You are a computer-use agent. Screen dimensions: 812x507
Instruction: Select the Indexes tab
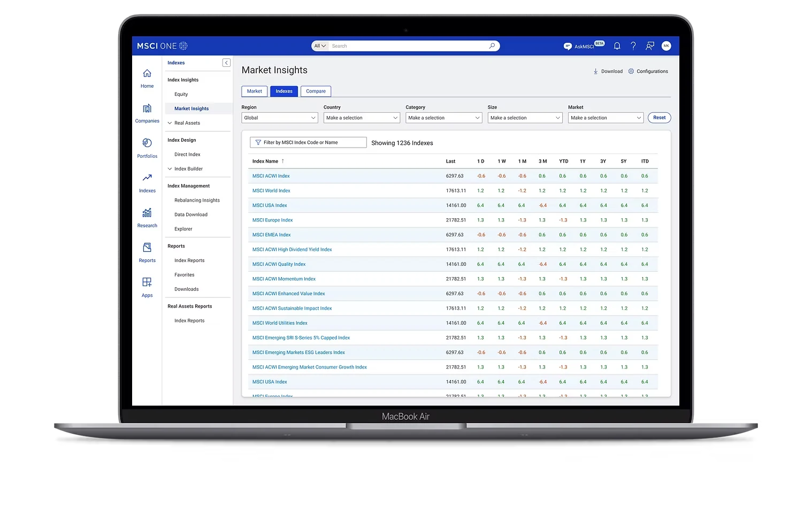tap(284, 91)
